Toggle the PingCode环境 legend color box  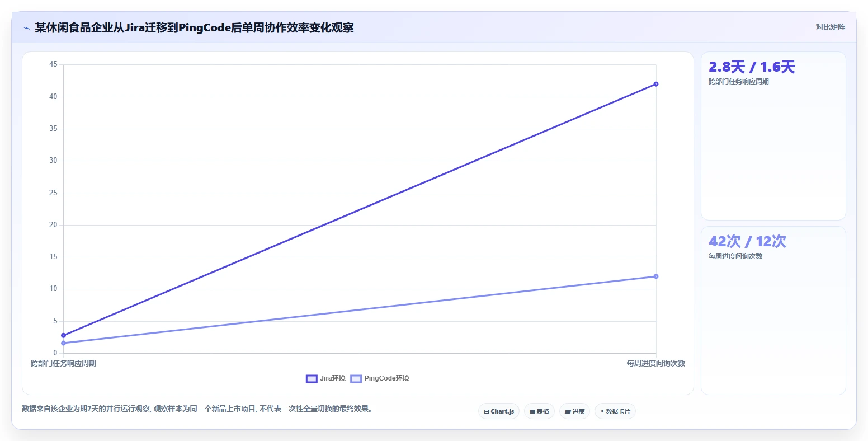[x=356, y=379]
